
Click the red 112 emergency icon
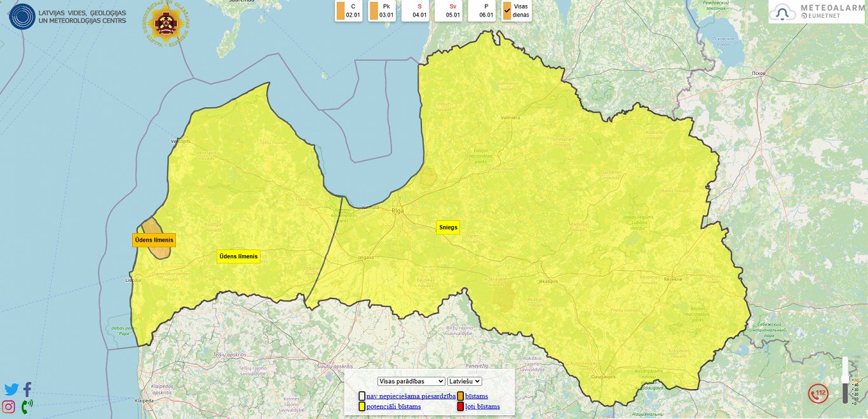[818, 393]
